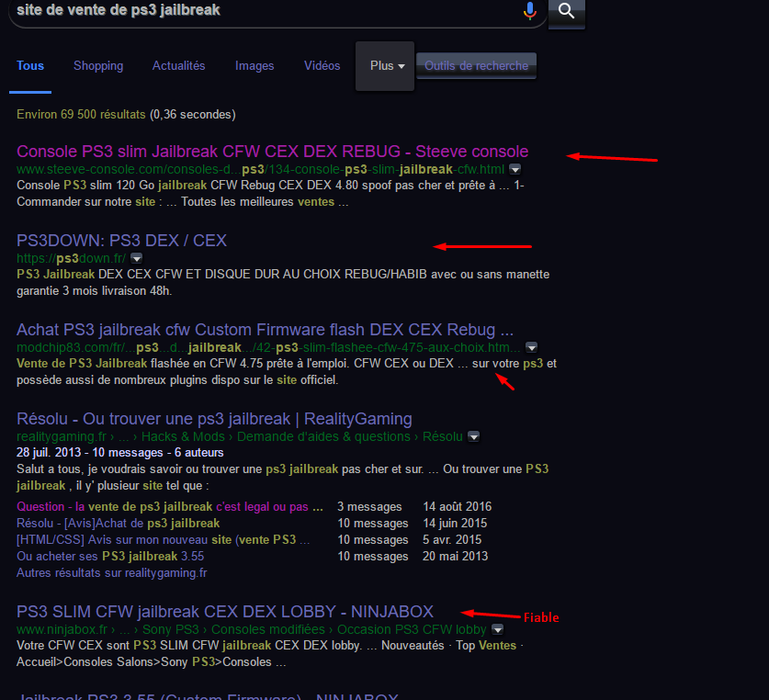Open 'Ou acheter ses PS3 jailbreak 3.55' sublink

pos(110,557)
